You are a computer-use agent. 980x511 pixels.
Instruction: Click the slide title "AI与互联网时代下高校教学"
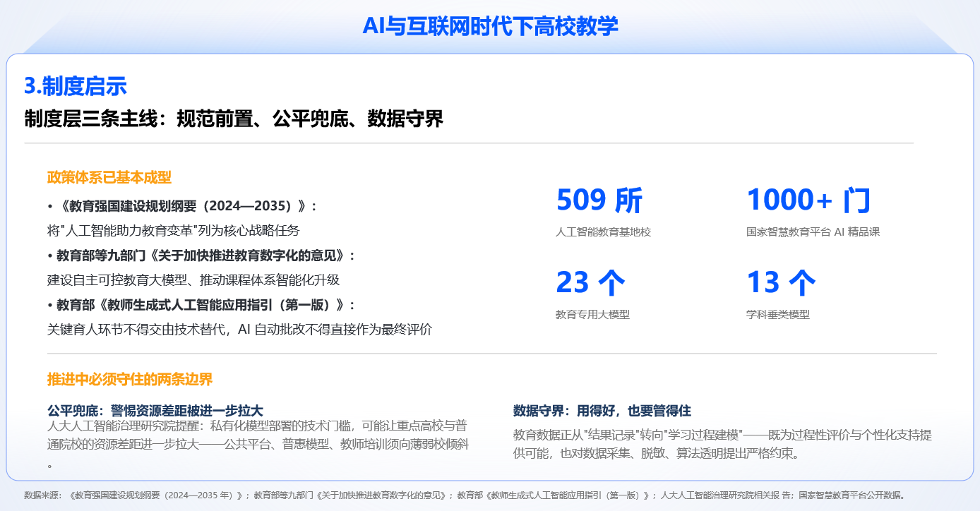[490, 26]
